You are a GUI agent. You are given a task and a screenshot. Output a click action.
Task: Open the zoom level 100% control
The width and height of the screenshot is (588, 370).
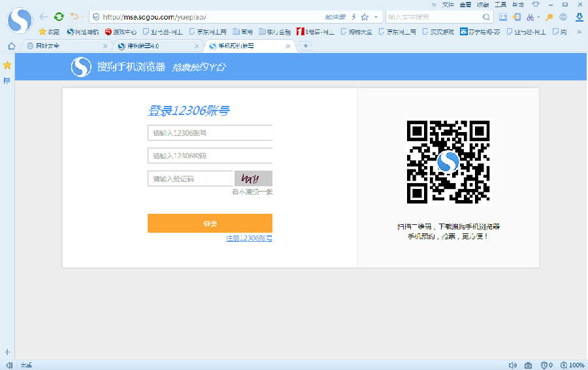[572, 365]
